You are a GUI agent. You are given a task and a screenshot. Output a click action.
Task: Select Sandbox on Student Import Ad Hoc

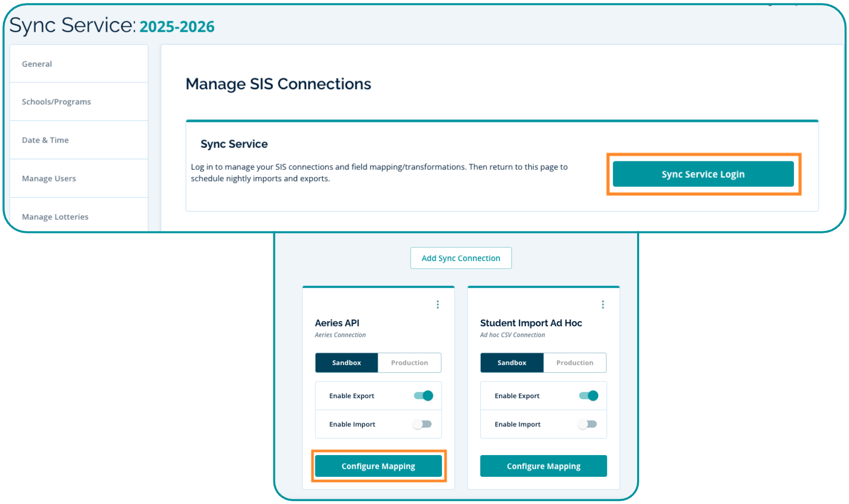coord(512,363)
